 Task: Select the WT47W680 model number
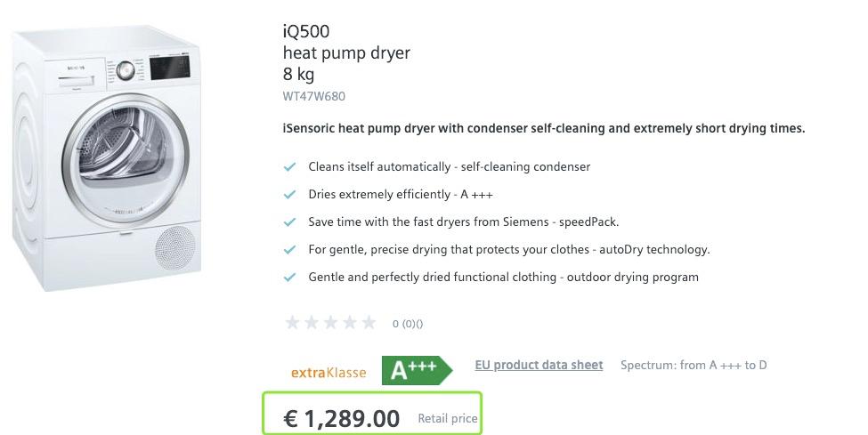click(x=313, y=96)
